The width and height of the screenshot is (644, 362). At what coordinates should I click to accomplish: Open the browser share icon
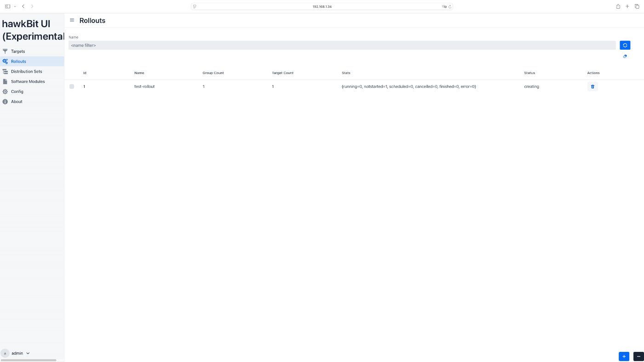tap(618, 6)
